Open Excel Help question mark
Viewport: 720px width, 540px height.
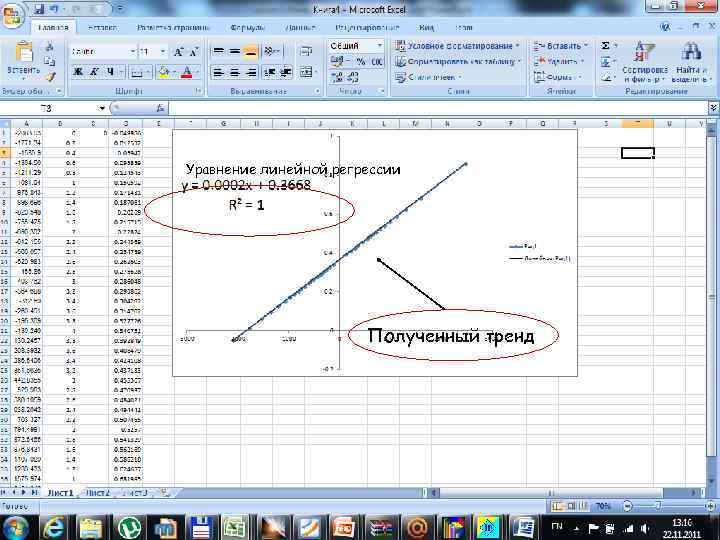(665, 27)
